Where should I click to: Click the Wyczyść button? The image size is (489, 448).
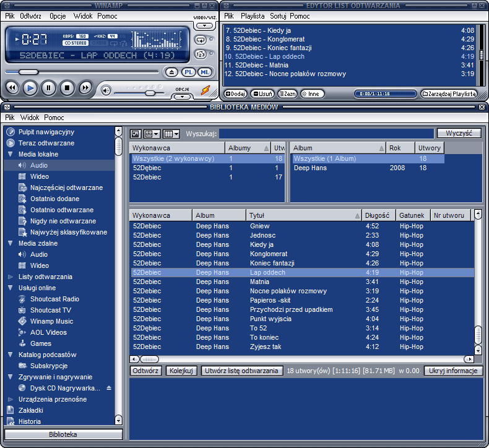click(x=459, y=133)
